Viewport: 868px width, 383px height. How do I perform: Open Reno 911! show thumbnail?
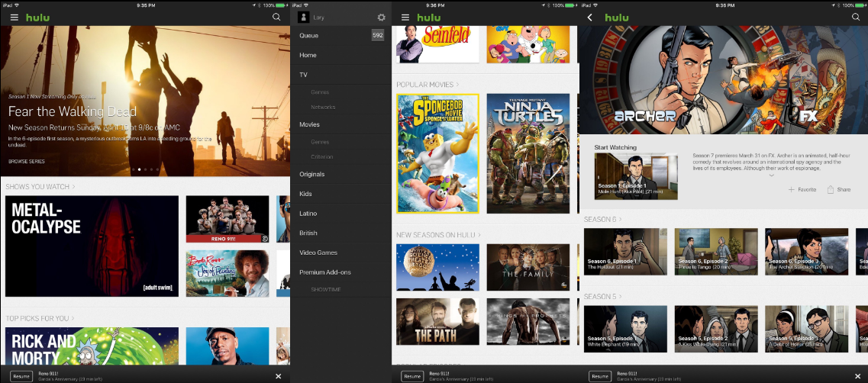(227, 219)
